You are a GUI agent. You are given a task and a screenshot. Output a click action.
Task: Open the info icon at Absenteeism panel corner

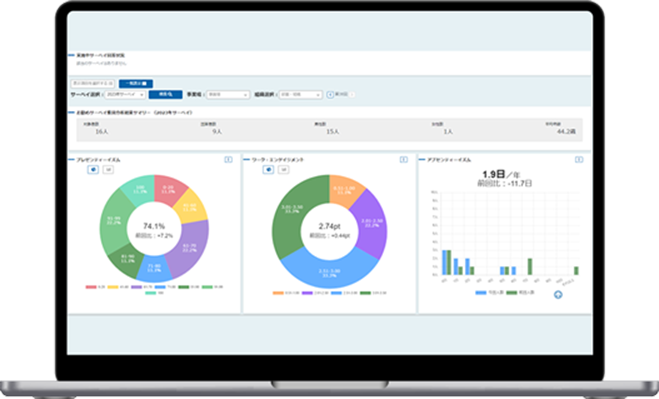tap(579, 160)
